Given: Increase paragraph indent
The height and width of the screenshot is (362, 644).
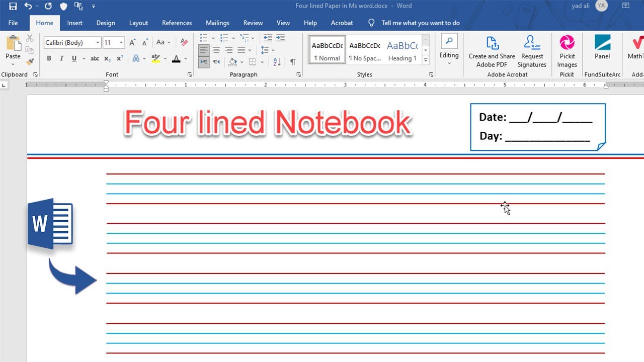Looking at the screenshot, I should 281,38.
